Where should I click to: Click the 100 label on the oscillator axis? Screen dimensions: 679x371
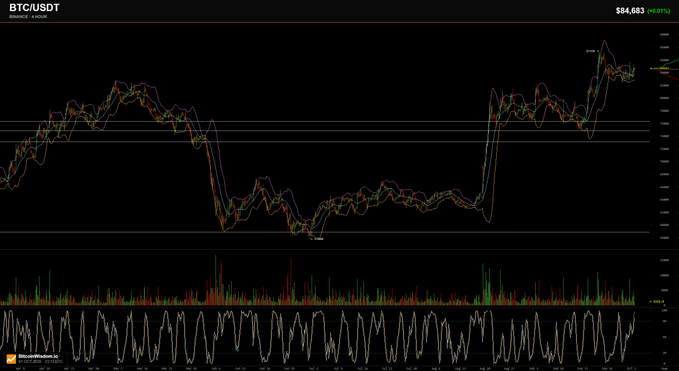click(664, 310)
